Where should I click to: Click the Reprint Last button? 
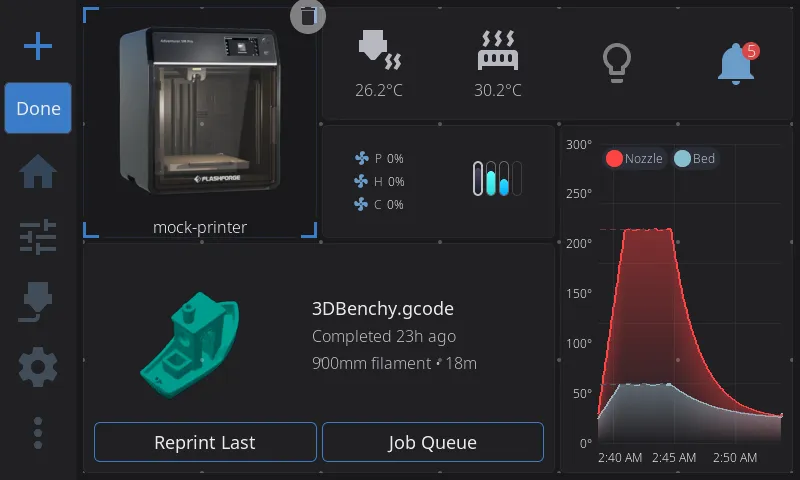(205, 442)
